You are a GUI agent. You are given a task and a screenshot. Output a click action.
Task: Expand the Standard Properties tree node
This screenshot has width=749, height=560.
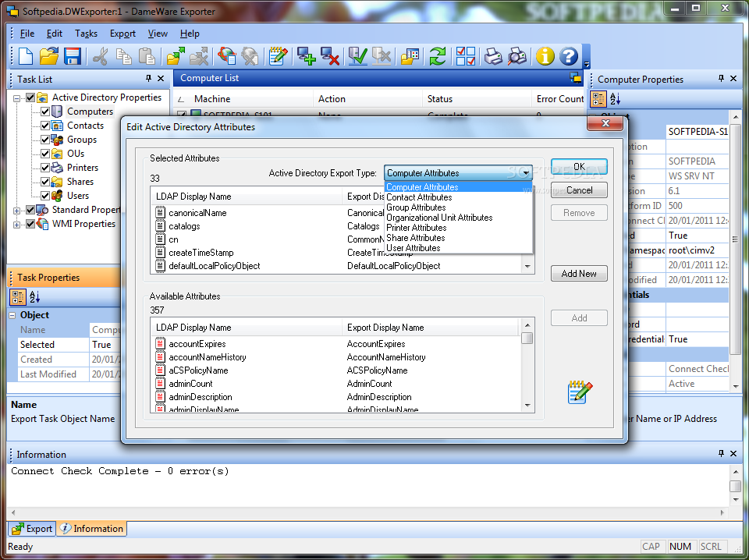point(16,211)
